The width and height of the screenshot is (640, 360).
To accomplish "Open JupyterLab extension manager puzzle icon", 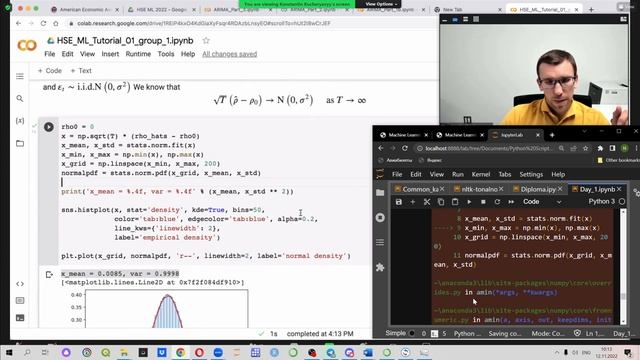I will point(380,267).
